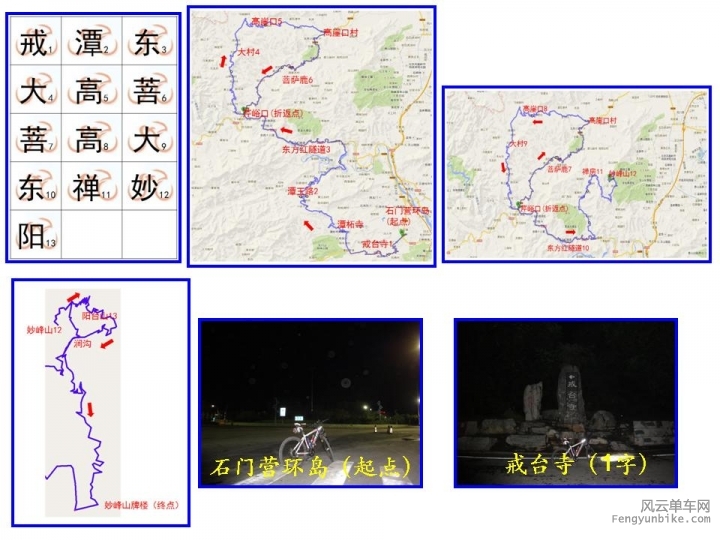Select the 潭 character tile numbered 2
Screen dimensions: 720x540
pos(93,42)
